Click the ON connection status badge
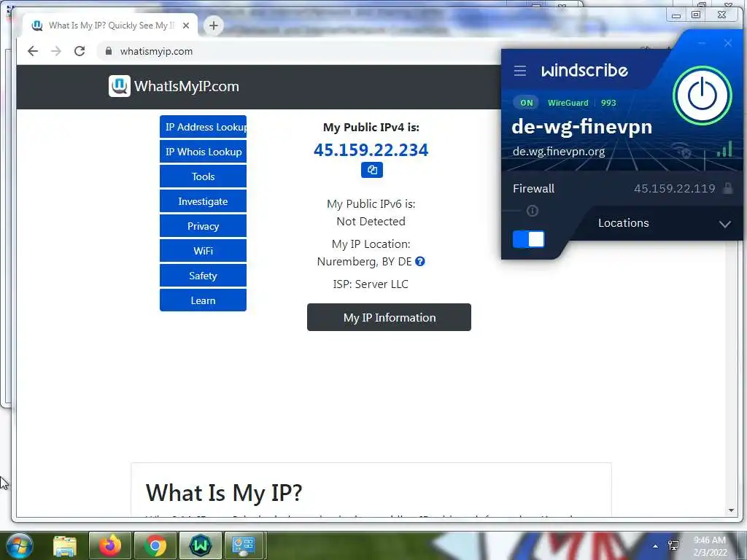747x560 pixels. pyautogui.click(x=527, y=103)
